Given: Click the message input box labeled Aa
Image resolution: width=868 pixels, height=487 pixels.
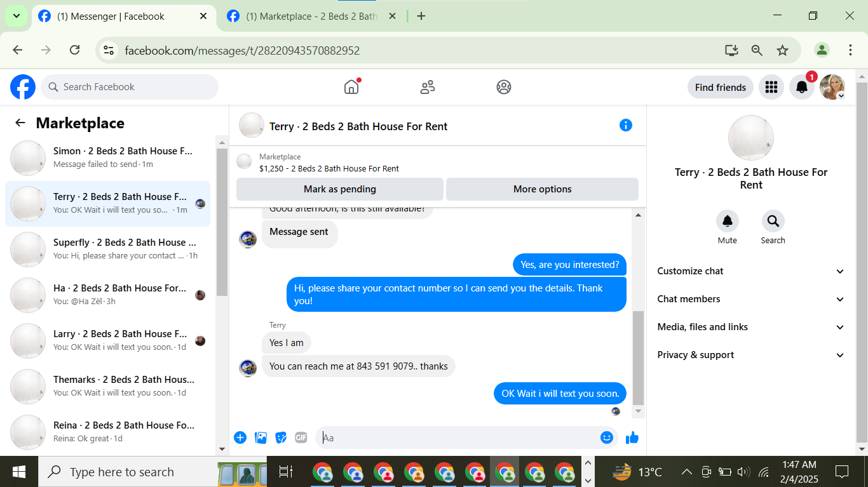Looking at the screenshot, I should coord(459,437).
